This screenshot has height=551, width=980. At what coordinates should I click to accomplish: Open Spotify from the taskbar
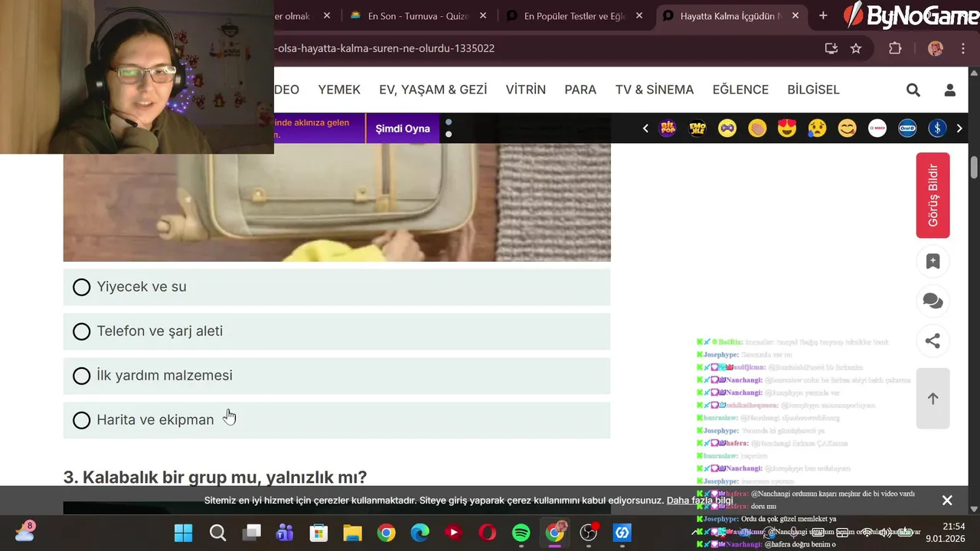point(521,533)
